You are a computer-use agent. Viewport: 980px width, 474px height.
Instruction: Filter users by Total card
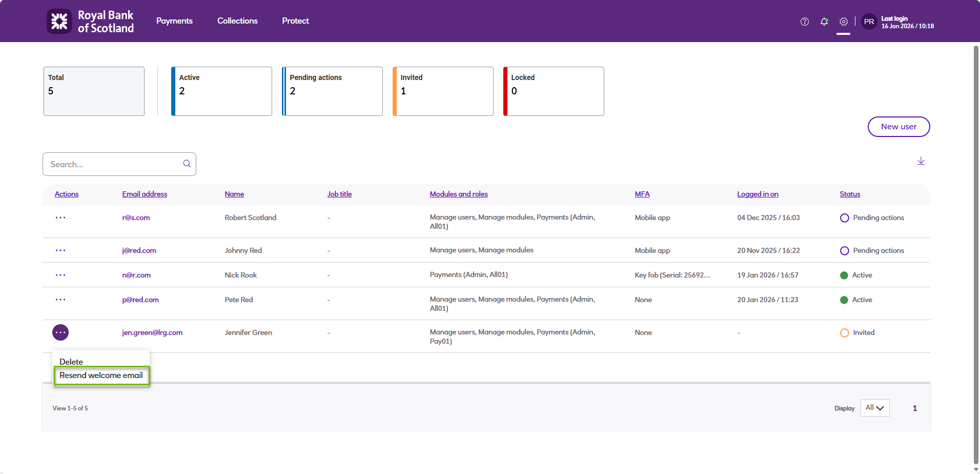point(94,91)
